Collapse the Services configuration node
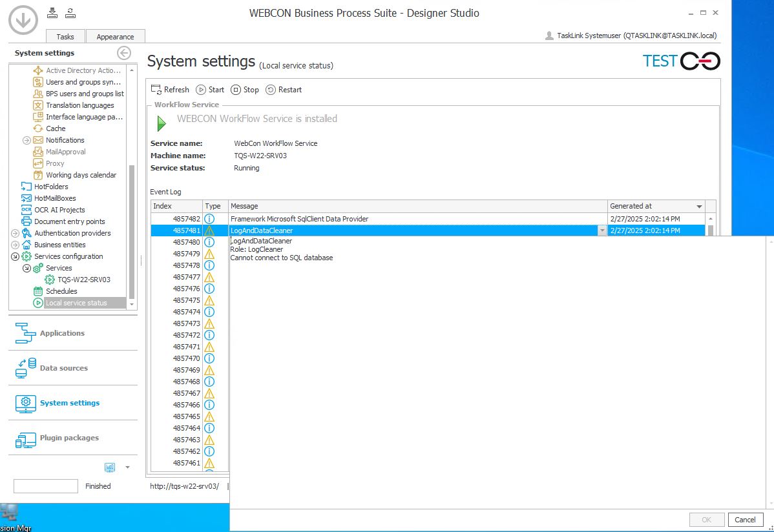This screenshot has width=774, height=532. pyautogui.click(x=15, y=256)
